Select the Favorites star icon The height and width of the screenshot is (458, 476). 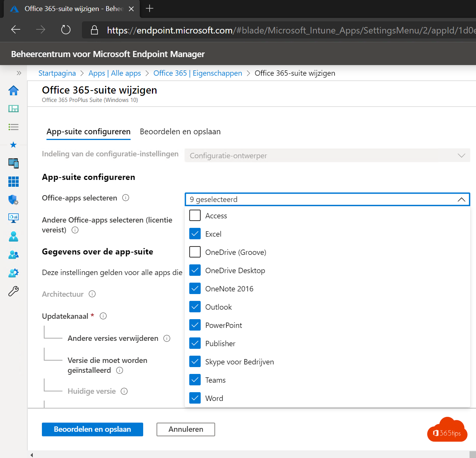pyautogui.click(x=13, y=145)
